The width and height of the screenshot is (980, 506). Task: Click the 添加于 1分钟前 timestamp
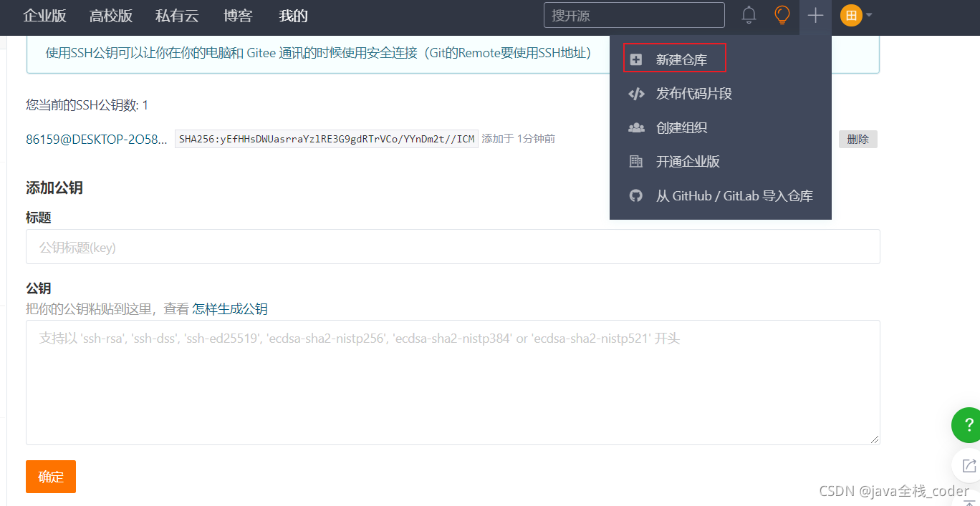[x=518, y=139]
